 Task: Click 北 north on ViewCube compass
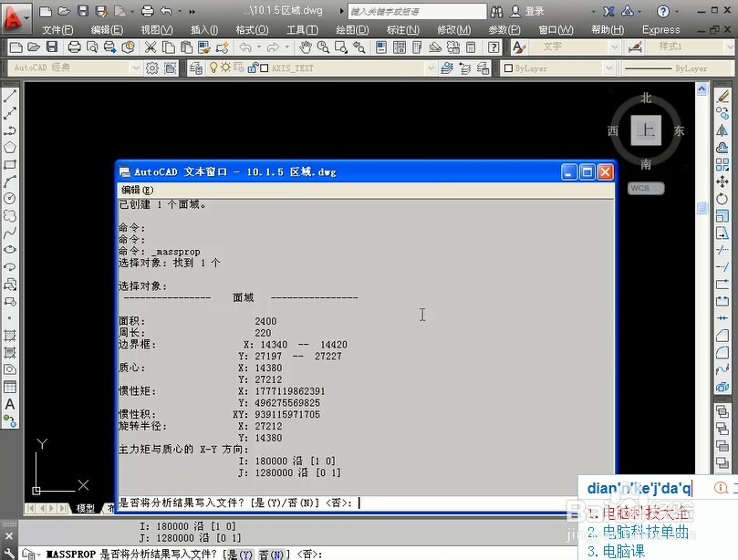click(x=646, y=98)
